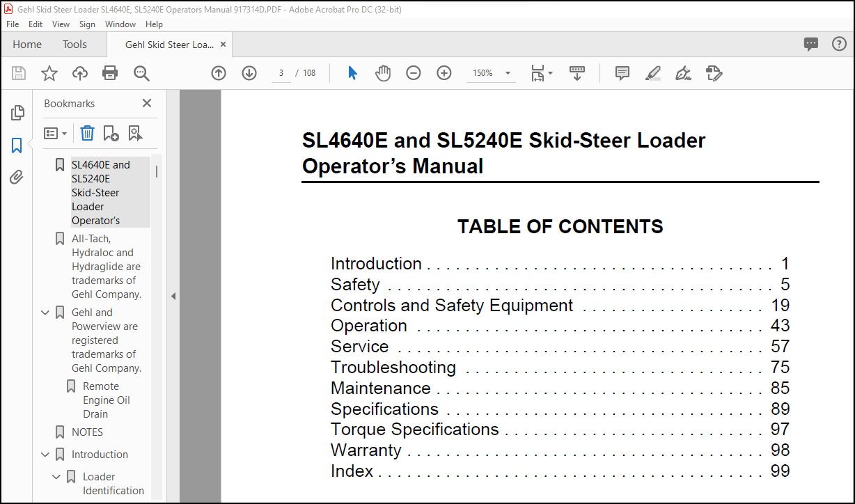
Task: Select the Gehl Skid Steer Loader document tab
Action: coord(169,45)
